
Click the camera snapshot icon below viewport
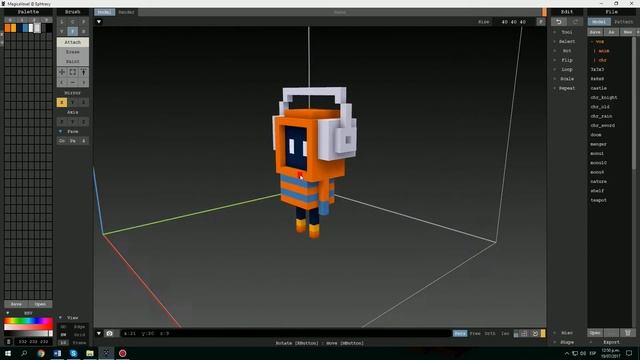point(109,333)
